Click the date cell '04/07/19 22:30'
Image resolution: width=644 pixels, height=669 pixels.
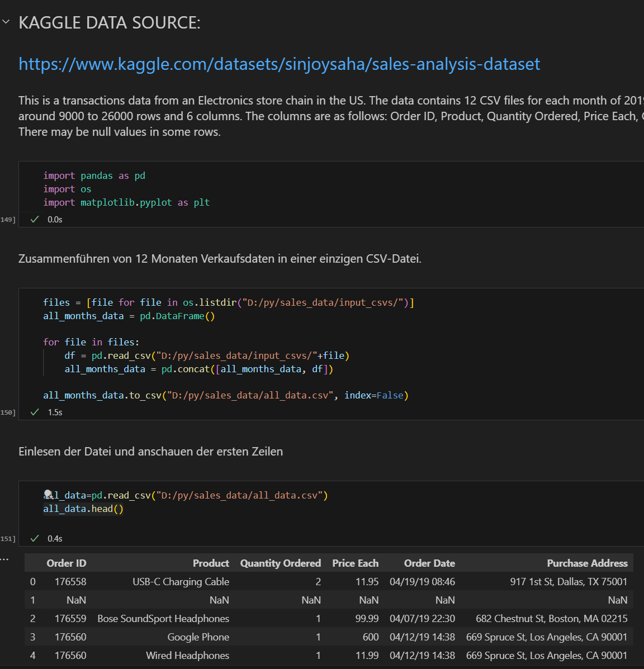pyautogui.click(x=423, y=619)
